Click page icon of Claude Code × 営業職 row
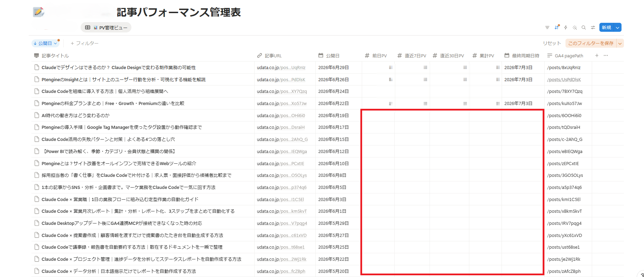This screenshot has height=277, width=644. 37,199
